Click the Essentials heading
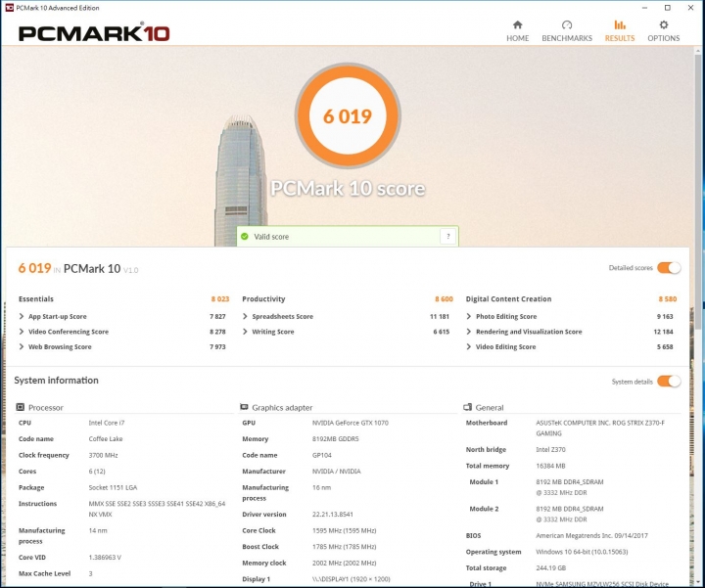 36,298
